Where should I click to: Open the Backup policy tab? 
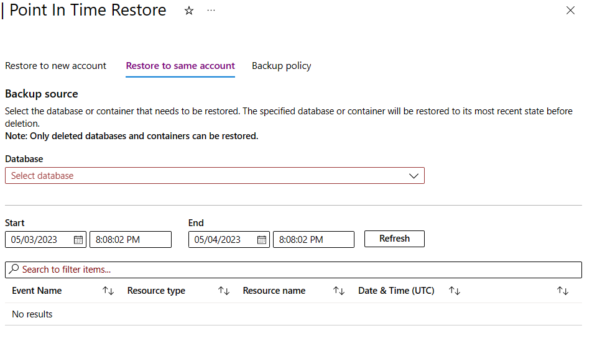pos(281,66)
